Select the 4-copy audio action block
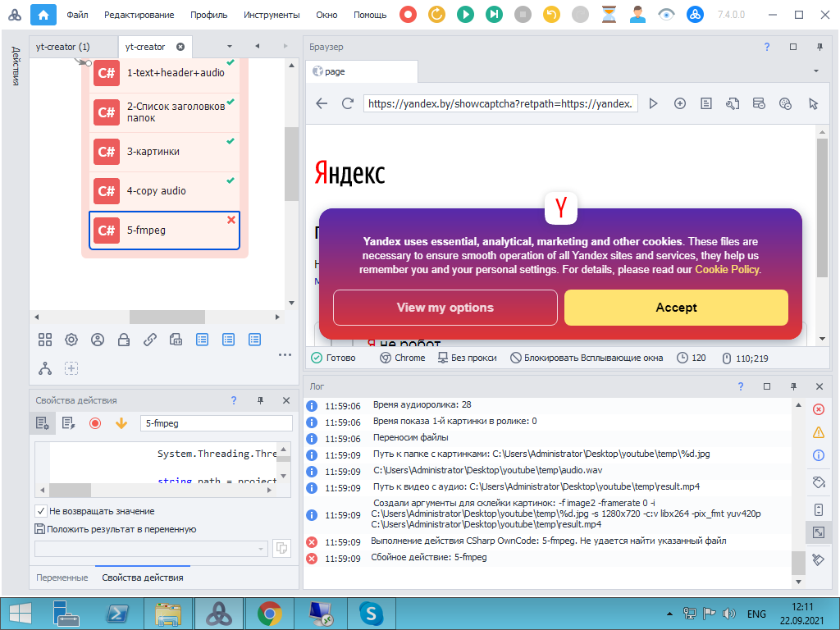The width and height of the screenshot is (840, 630). 164,190
